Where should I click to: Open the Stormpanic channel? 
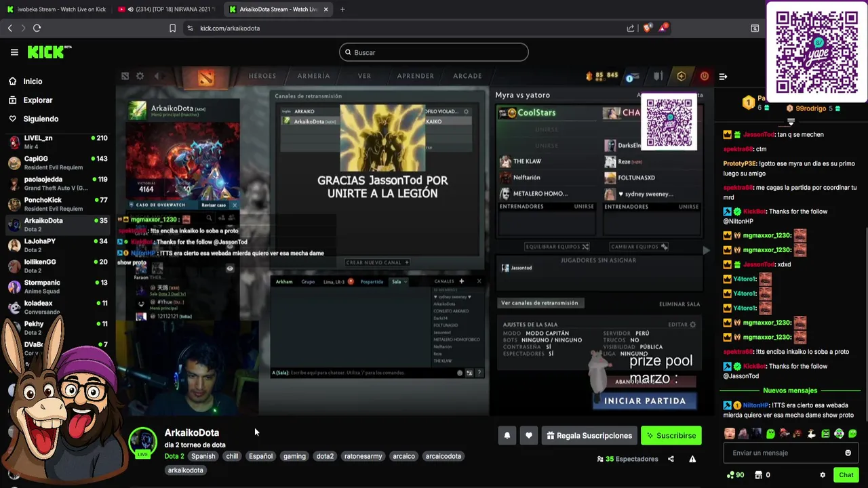tap(58, 287)
